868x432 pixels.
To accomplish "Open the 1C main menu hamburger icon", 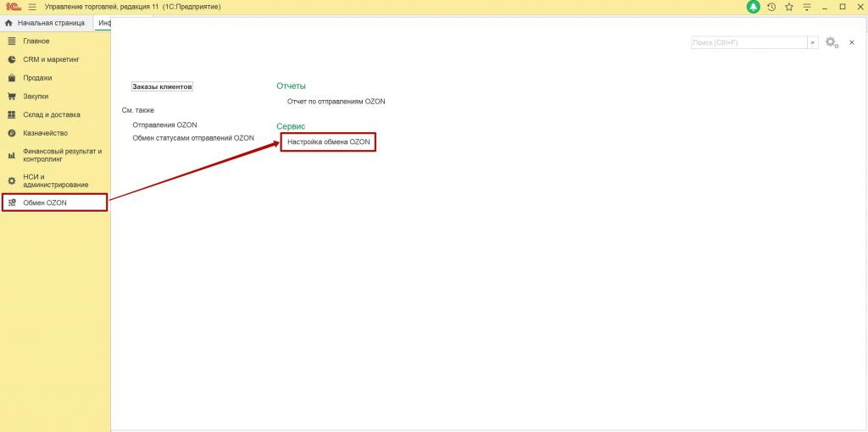I will (32, 7).
